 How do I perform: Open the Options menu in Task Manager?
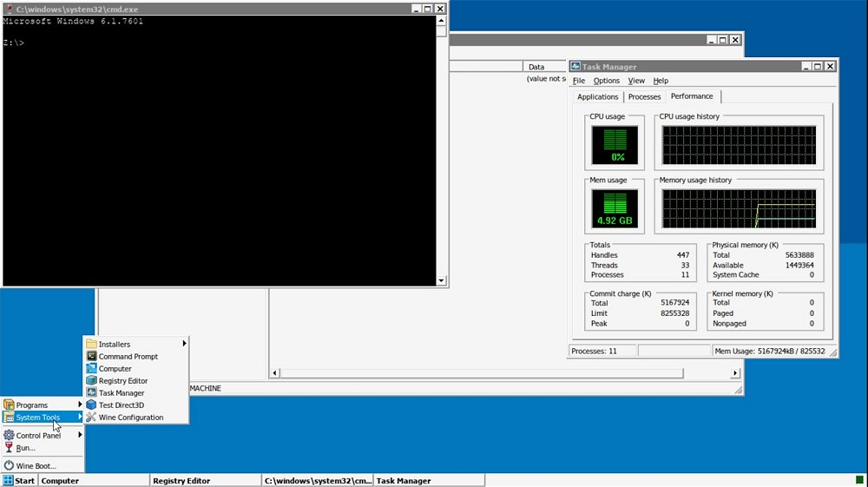click(607, 81)
